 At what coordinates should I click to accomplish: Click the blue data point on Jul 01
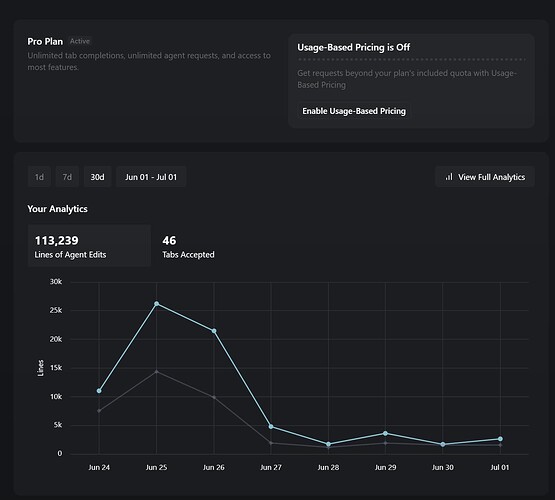[500, 439]
